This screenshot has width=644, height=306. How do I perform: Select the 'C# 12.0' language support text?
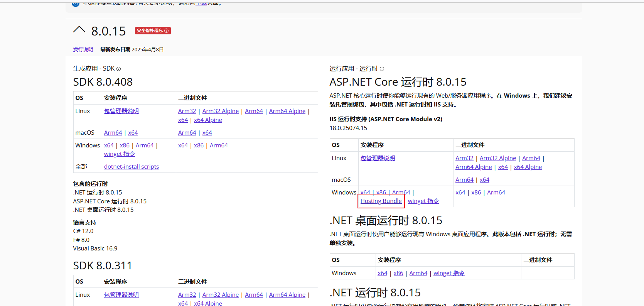(x=83, y=231)
